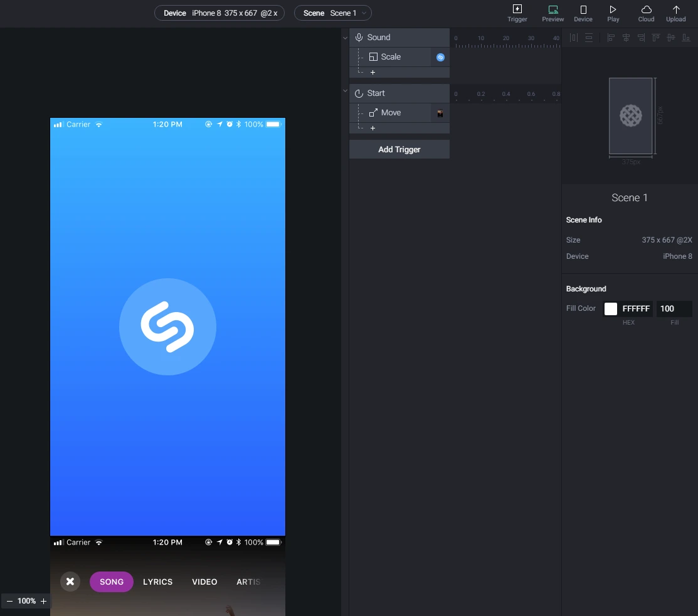The height and width of the screenshot is (616, 698).
Task: Click the Device icon beside Preview
Action: (x=583, y=13)
